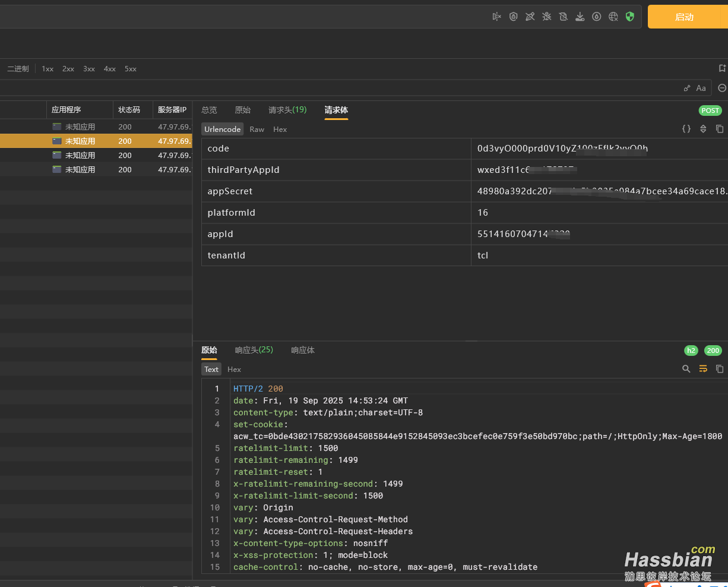Open the request 原始 tab
This screenshot has height=587, width=728.
243,110
